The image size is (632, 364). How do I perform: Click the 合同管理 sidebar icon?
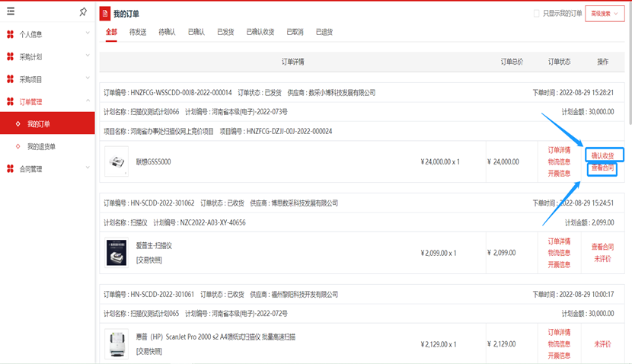(x=11, y=169)
